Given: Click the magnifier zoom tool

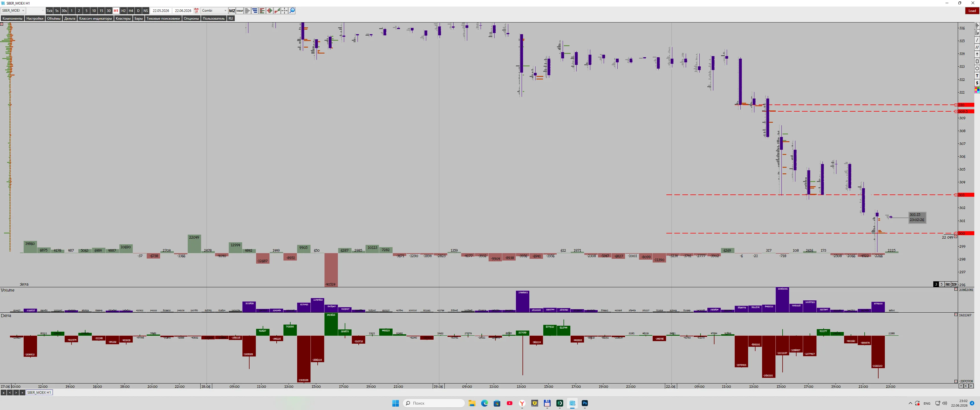Looking at the screenshot, I should 292,11.
